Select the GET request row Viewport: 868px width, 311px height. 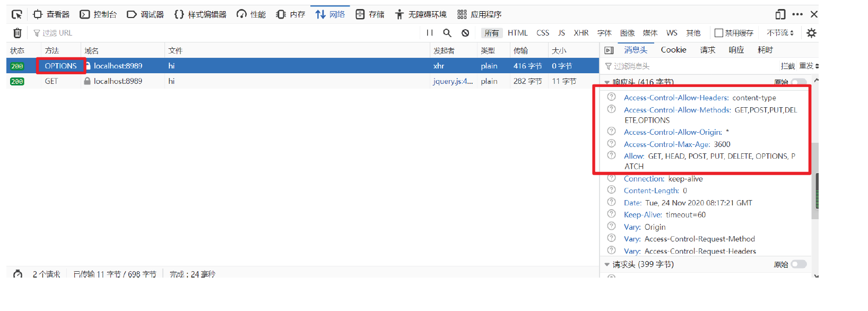[302, 81]
